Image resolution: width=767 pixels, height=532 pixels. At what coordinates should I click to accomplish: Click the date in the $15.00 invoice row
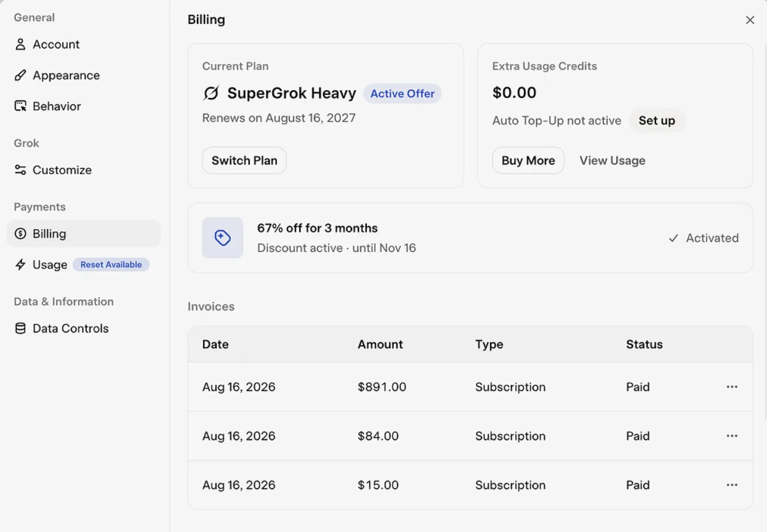239,485
